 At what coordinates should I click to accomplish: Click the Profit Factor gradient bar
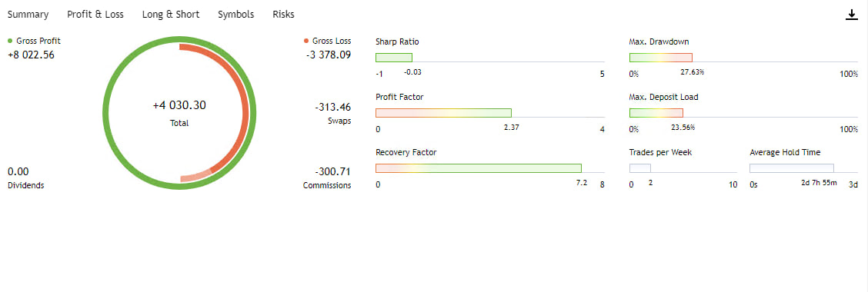[443, 113]
